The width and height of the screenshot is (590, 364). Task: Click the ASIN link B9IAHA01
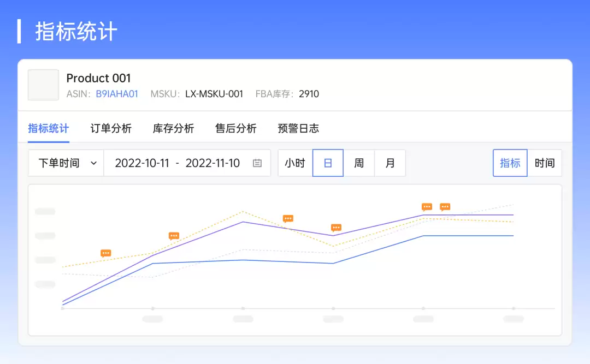[117, 94]
